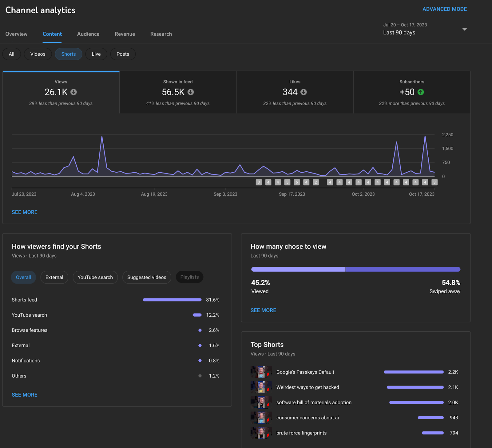Select the Shown in feed metric card
The width and height of the screenshot is (492, 448).
[178, 92]
